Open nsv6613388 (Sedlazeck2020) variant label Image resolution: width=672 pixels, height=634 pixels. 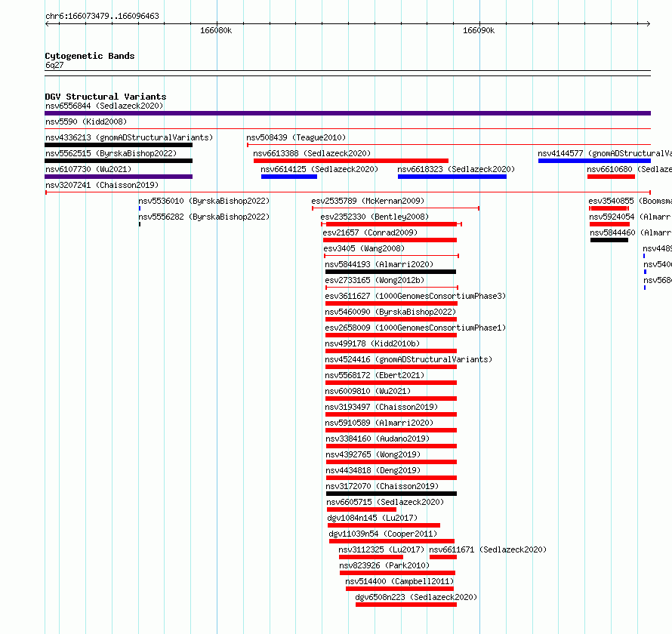tap(312, 153)
